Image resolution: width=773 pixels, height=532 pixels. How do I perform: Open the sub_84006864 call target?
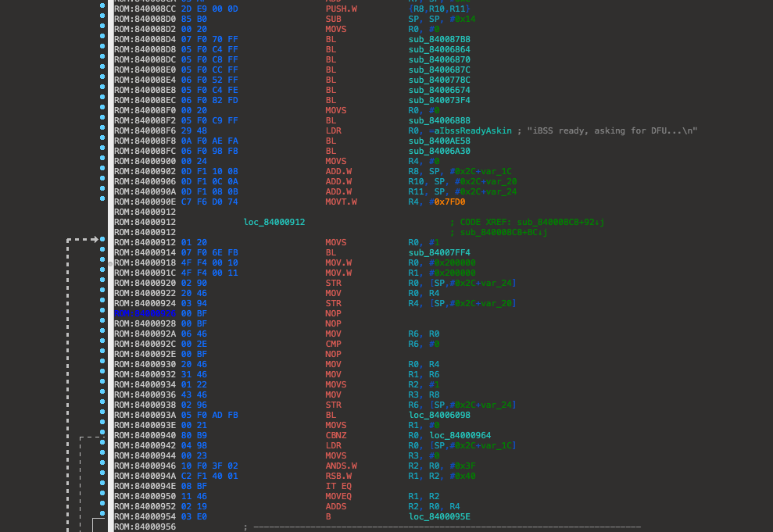tap(439, 48)
